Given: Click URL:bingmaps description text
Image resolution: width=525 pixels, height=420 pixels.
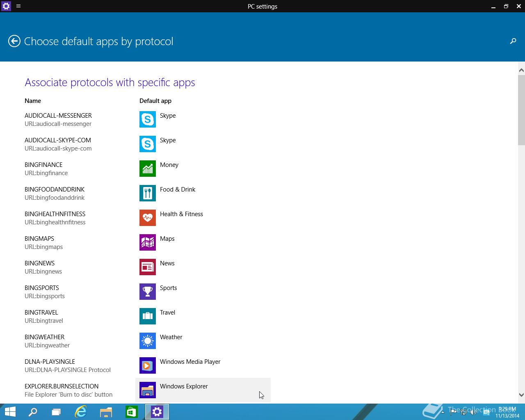Looking at the screenshot, I should [x=43, y=247].
